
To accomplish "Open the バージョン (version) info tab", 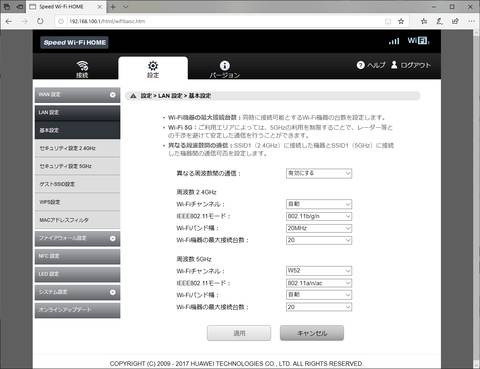I will tap(225, 69).
